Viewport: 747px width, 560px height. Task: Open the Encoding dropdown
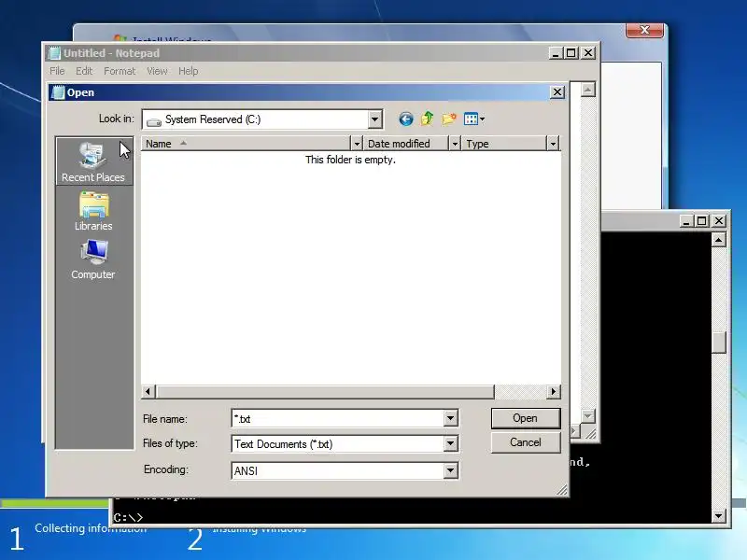click(x=450, y=471)
